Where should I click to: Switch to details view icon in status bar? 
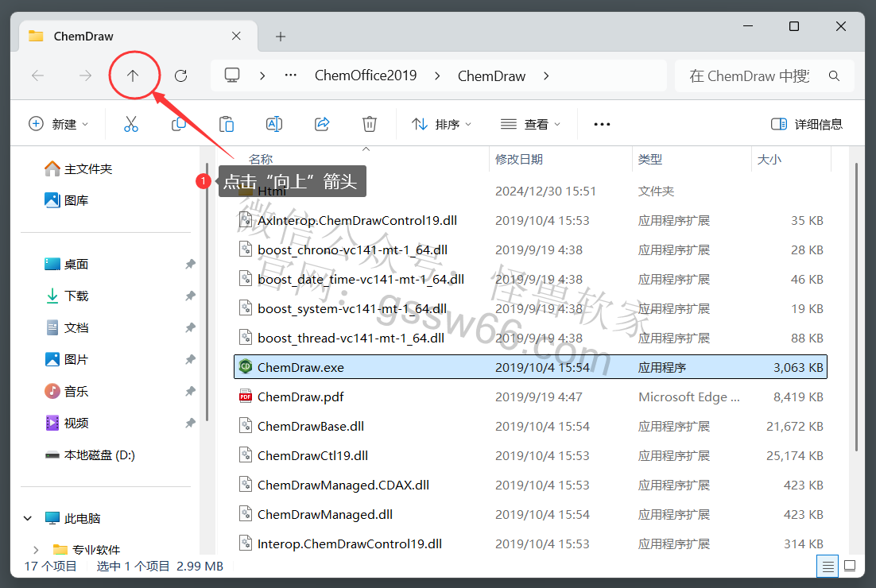(828, 567)
